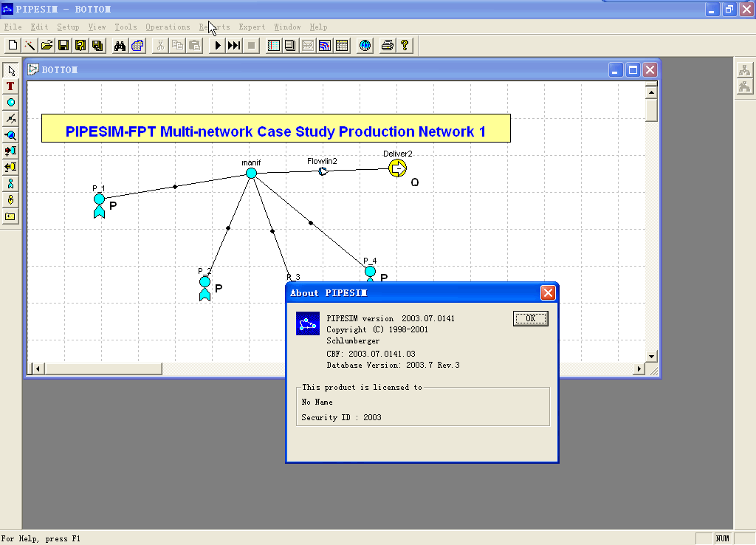This screenshot has height=545, width=756.
Task: Run the model with the play button
Action: pos(218,46)
